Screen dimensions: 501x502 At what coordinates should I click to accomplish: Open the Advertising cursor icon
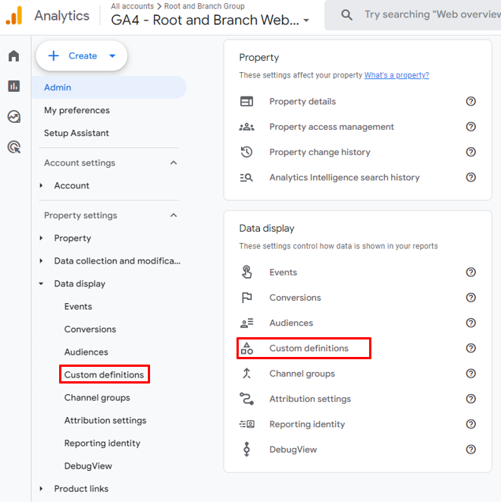(14, 147)
